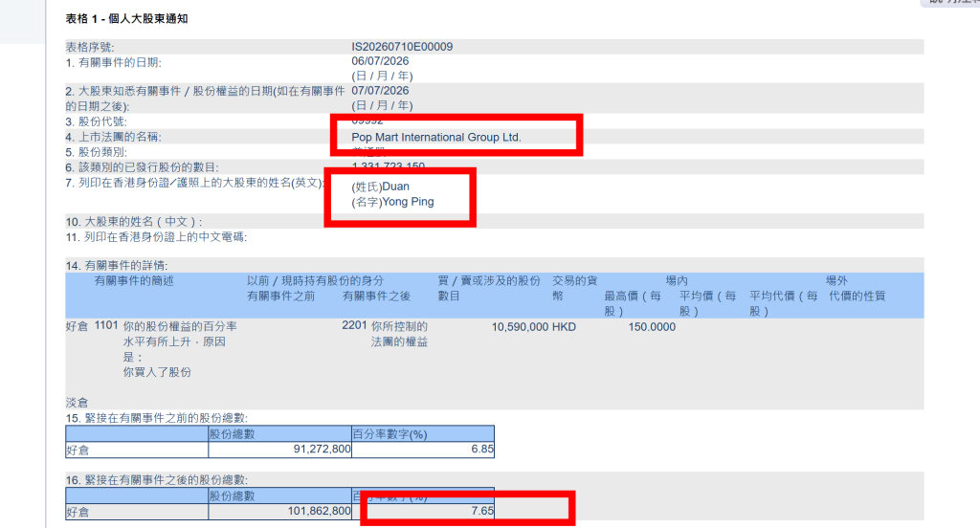Select the currency value HKD

(x=564, y=327)
